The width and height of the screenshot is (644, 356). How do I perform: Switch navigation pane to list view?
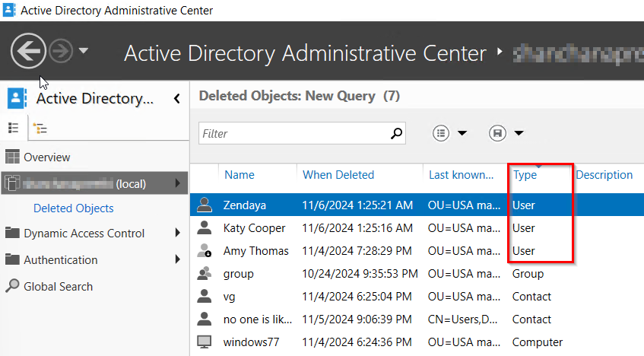click(x=14, y=128)
